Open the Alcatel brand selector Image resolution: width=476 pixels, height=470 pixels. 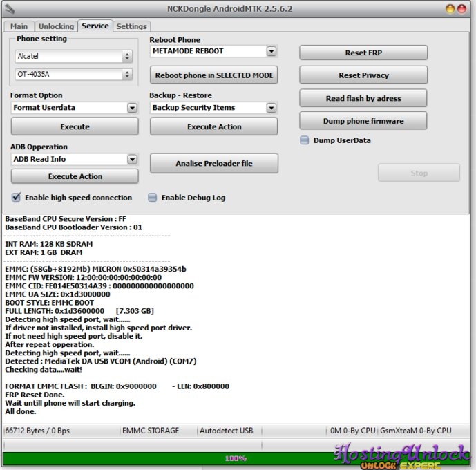(73, 56)
